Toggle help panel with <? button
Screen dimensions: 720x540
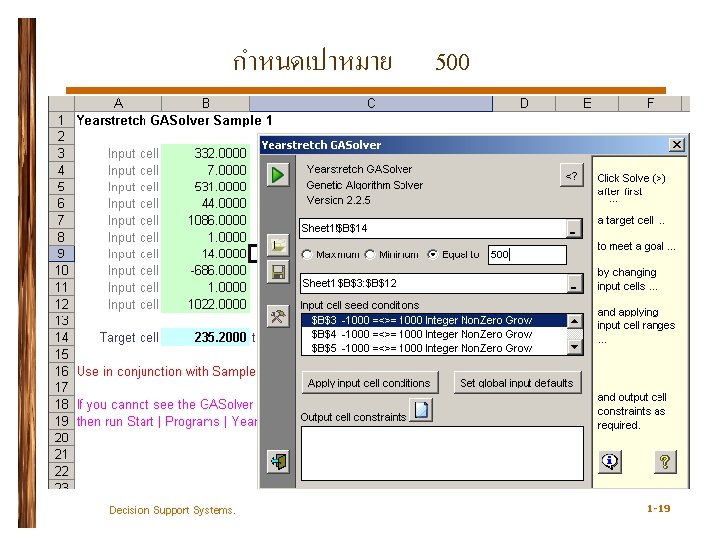click(571, 175)
